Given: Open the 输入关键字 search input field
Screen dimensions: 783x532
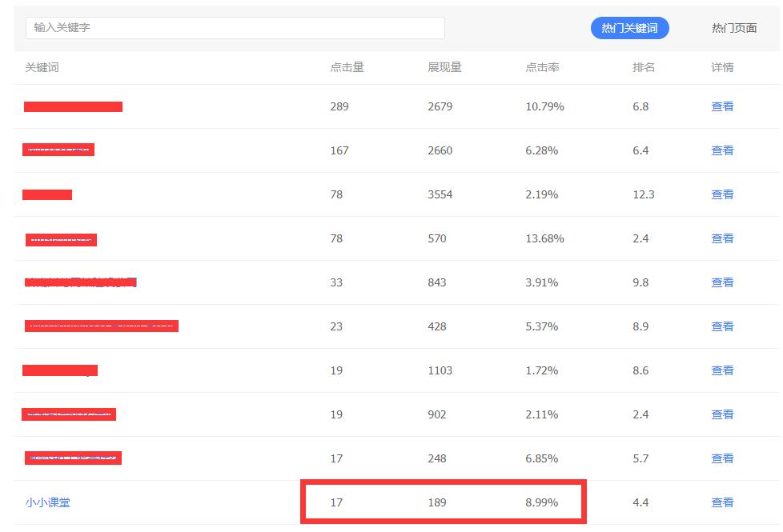Looking at the screenshot, I should pos(235,27).
